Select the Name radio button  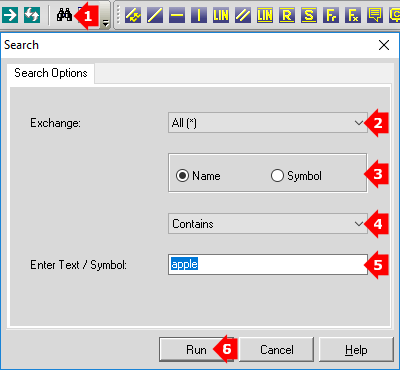198,176
